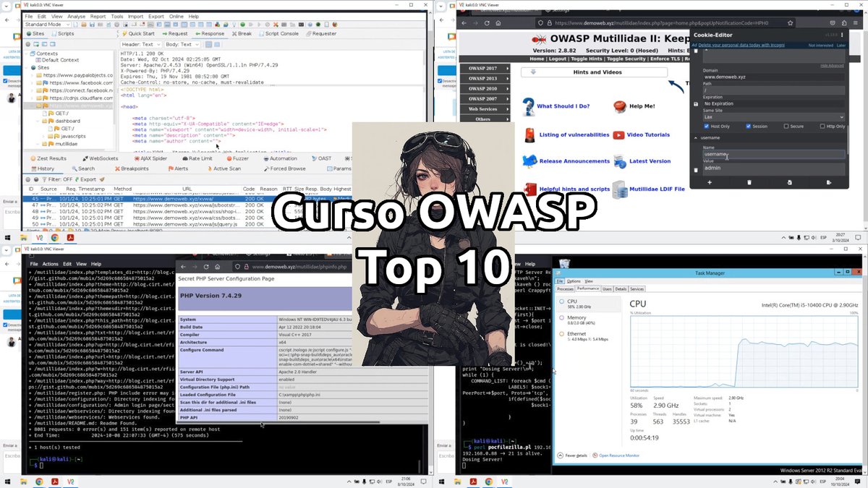Check the Http Only checkbox
868x488 pixels.
pos(822,126)
